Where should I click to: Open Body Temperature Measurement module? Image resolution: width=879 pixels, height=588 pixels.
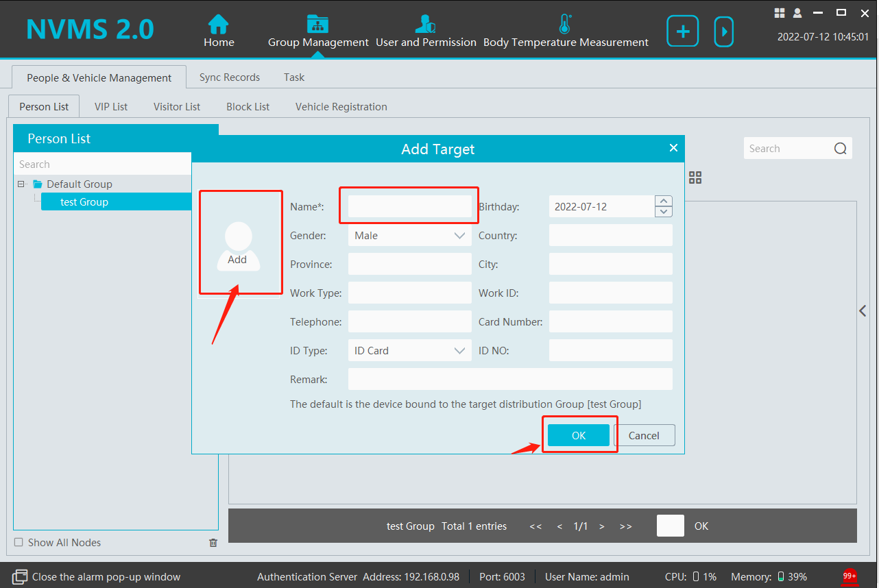[566, 32]
